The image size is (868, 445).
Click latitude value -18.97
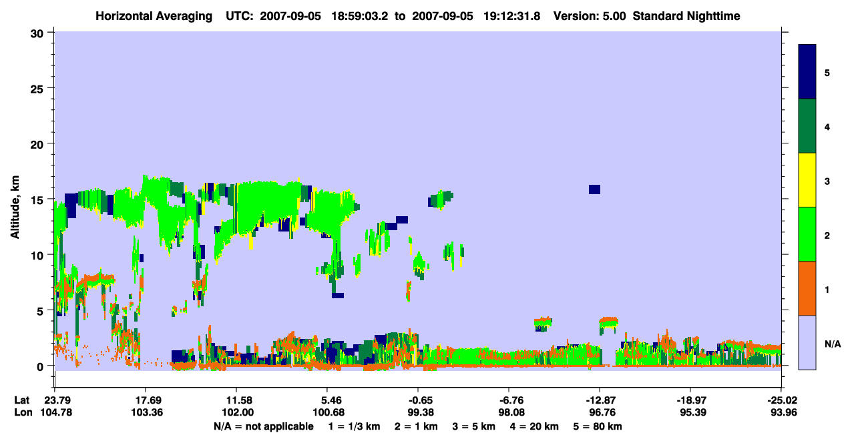[x=690, y=401]
